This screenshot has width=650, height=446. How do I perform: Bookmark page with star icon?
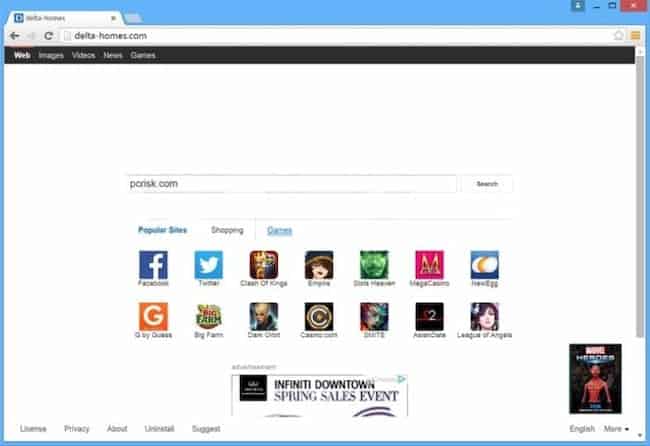coord(618,36)
